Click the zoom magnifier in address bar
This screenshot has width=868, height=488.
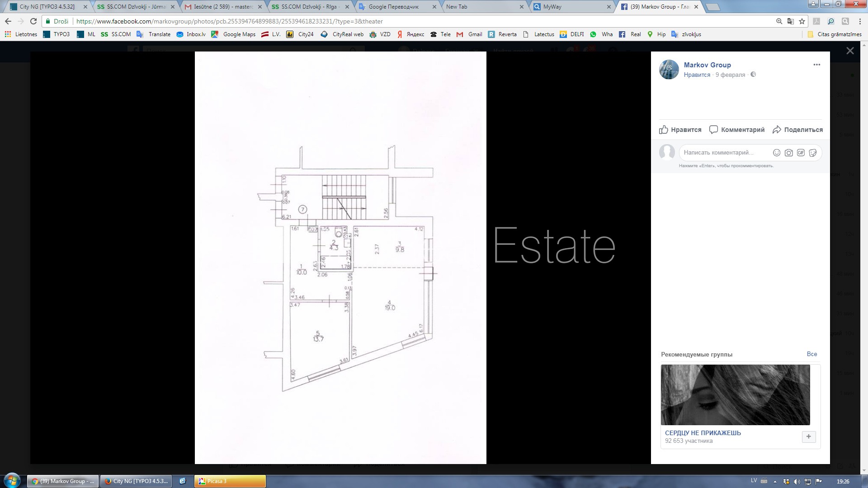click(x=779, y=21)
